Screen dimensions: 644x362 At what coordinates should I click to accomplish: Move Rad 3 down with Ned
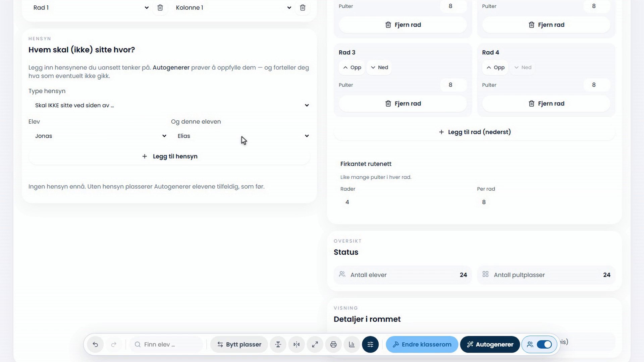click(x=379, y=67)
